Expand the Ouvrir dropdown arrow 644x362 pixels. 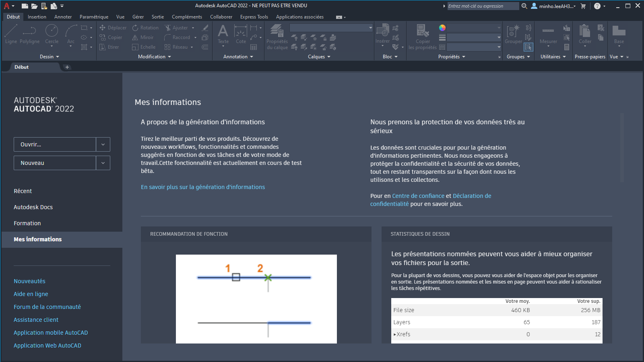tap(103, 144)
